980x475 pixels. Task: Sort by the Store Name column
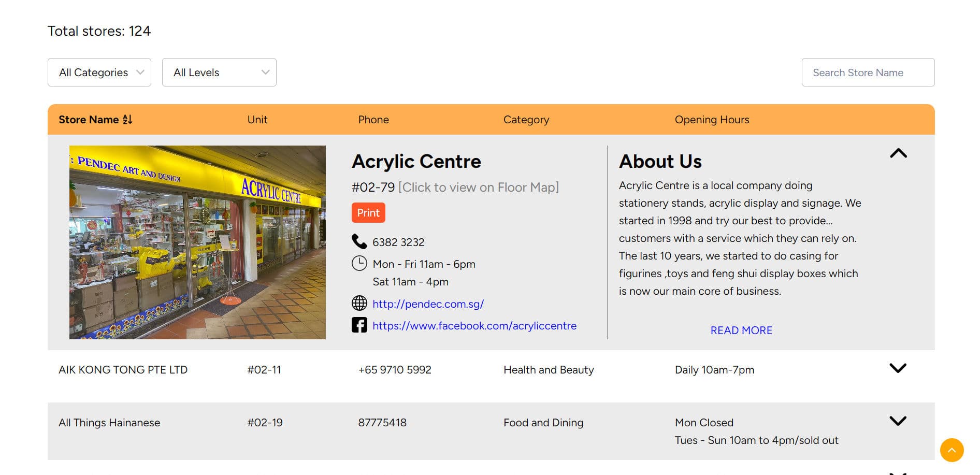click(95, 120)
